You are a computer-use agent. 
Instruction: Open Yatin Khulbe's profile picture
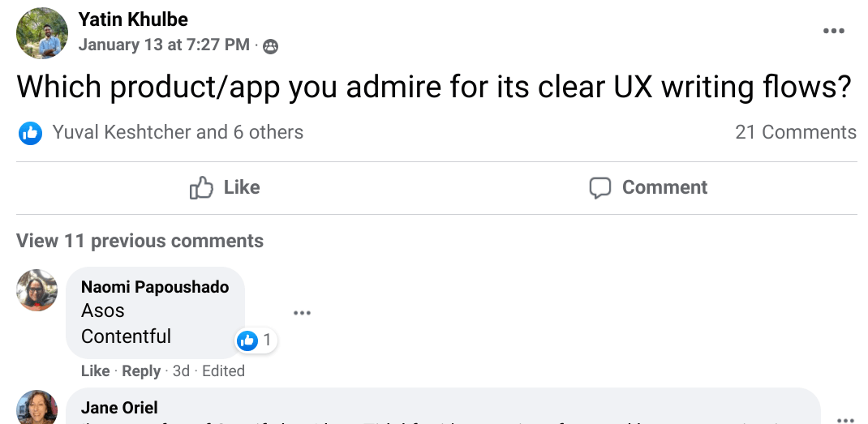[42, 33]
